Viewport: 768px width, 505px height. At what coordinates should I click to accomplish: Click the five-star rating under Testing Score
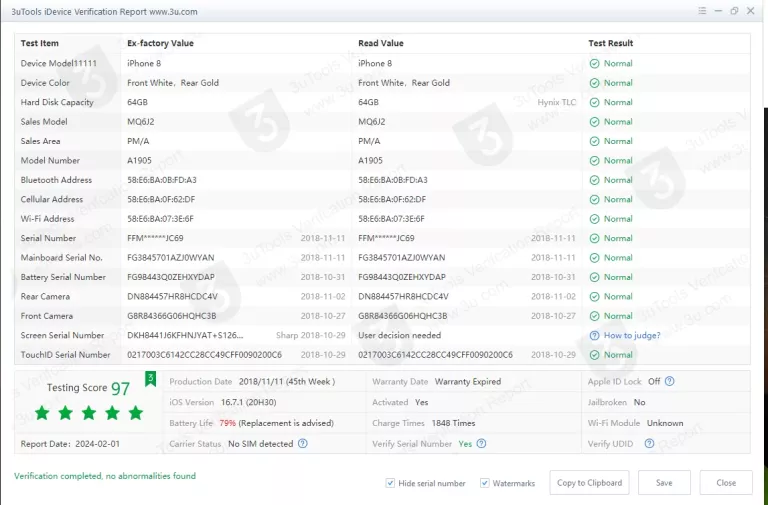tap(89, 412)
